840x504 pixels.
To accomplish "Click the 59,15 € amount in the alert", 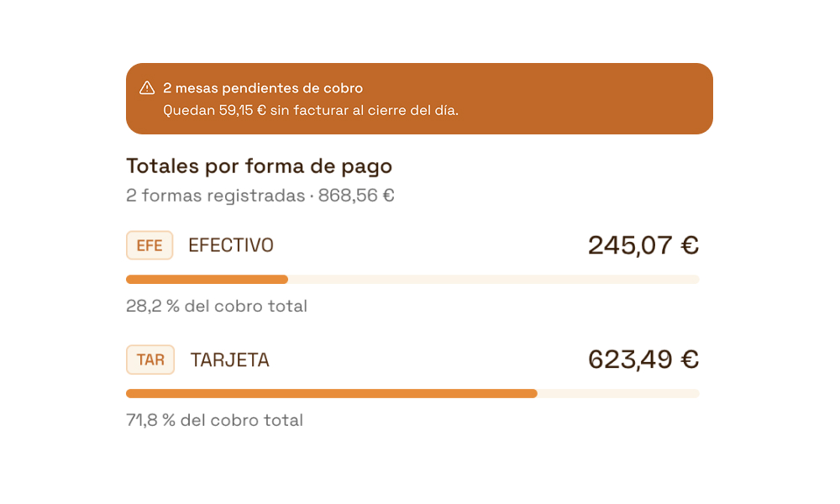I will click(242, 110).
